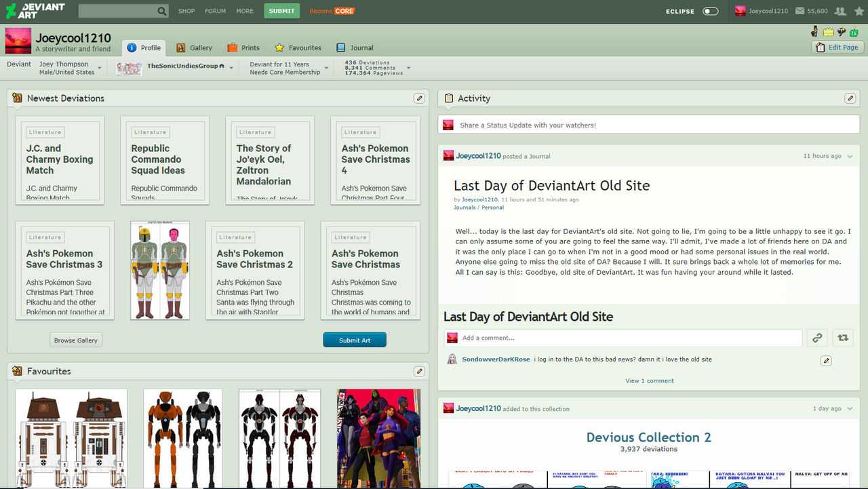Open Devious Collection 2 link
This screenshot has height=489, width=868.
click(649, 437)
